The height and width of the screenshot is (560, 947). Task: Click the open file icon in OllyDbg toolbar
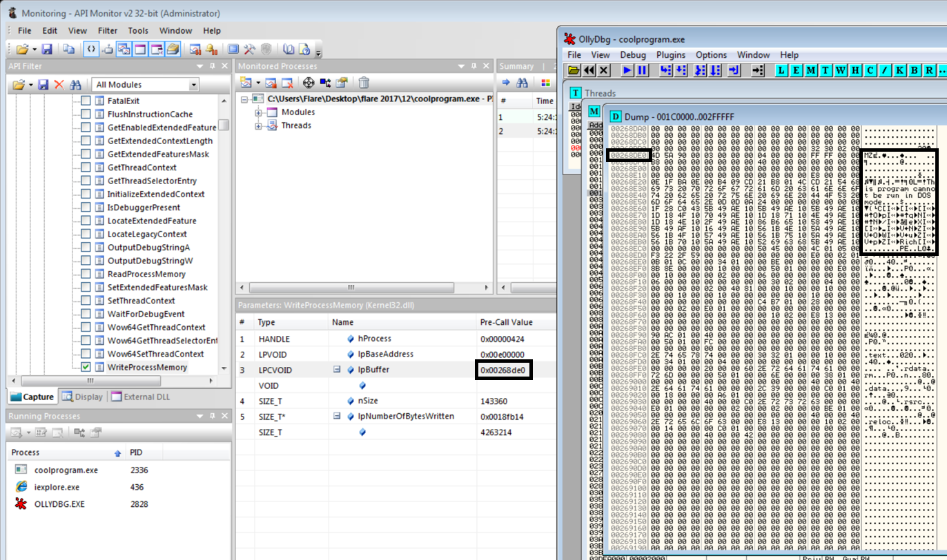click(574, 70)
